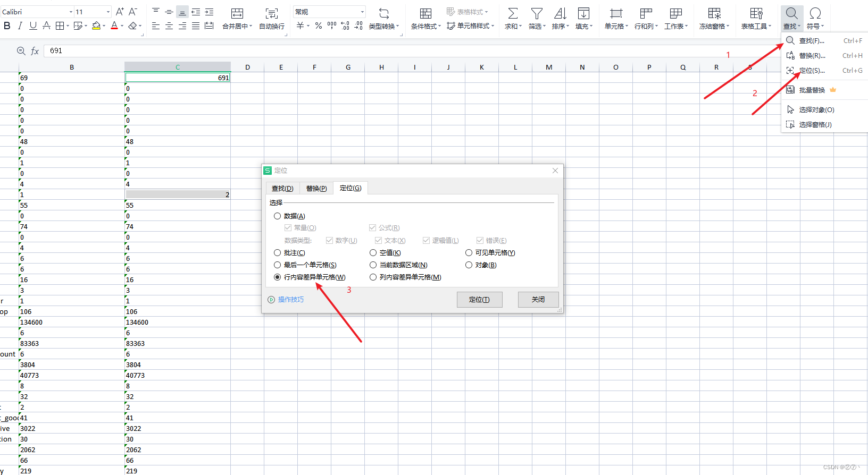
Task: Choose 替换(R)... from the dropdown menu
Action: click(x=824, y=55)
